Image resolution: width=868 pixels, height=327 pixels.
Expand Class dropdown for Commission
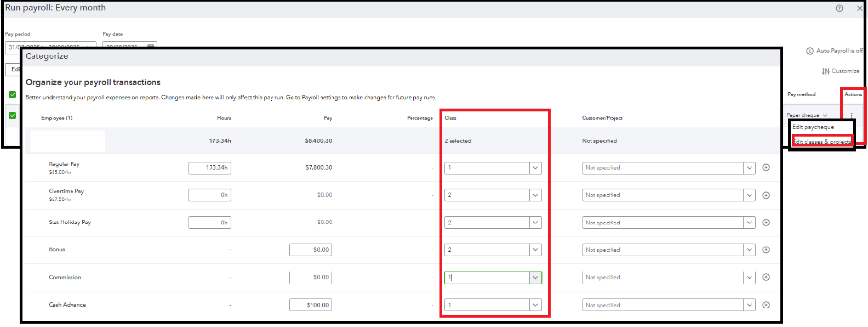coord(535,277)
